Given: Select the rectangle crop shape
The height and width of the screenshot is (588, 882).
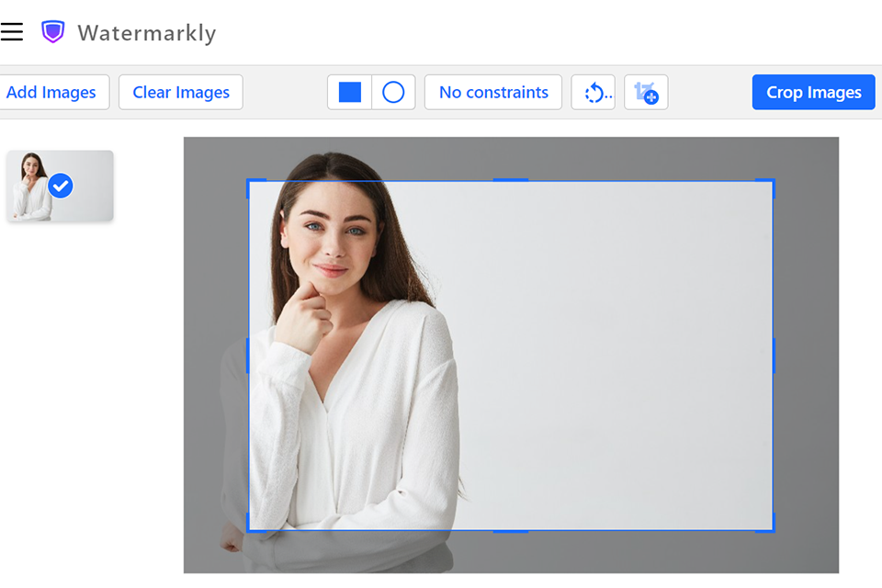Looking at the screenshot, I should (349, 92).
